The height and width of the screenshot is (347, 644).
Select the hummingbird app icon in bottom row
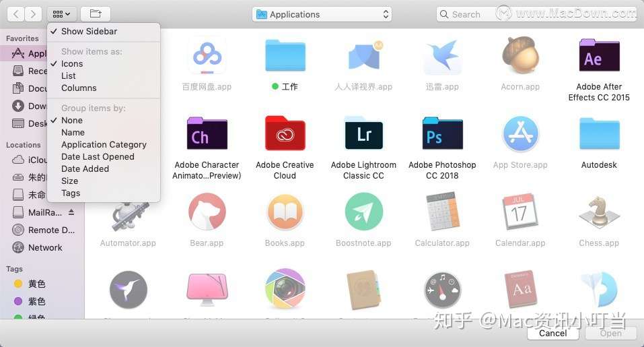[129, 290]
